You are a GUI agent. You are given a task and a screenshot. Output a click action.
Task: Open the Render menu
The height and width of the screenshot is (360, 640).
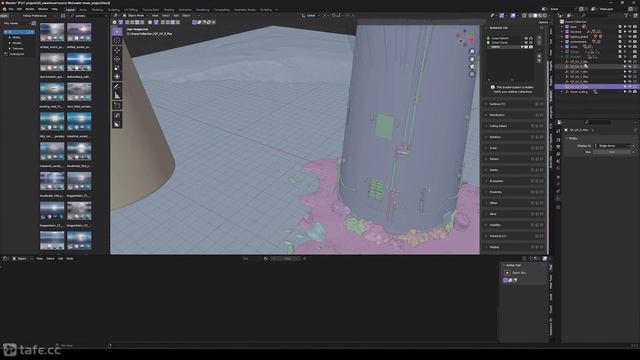click(x=30, y=9)
